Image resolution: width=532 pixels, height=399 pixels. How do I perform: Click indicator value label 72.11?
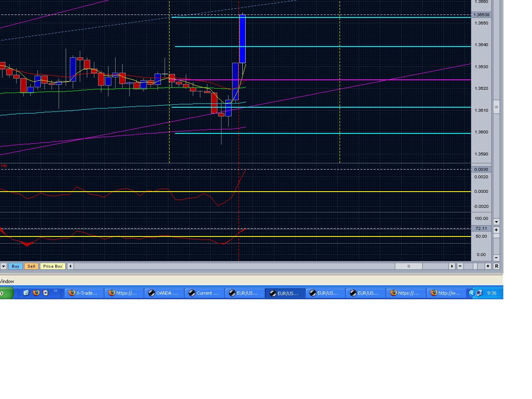tap(482, 228)
